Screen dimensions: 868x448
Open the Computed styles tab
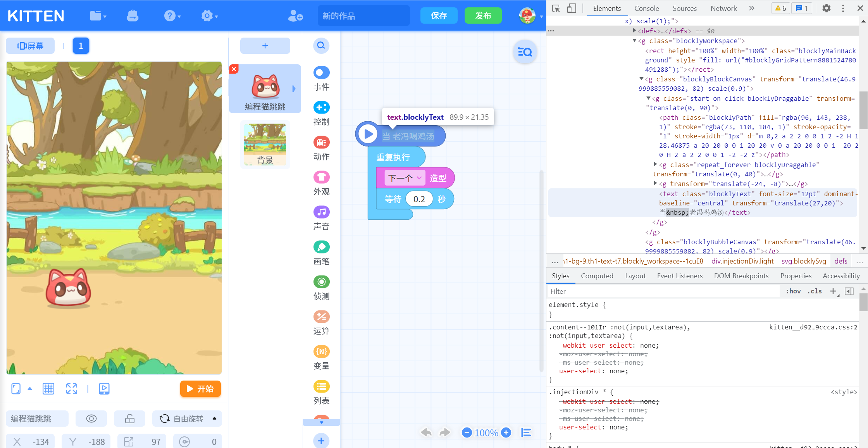[x=597, y=276]
